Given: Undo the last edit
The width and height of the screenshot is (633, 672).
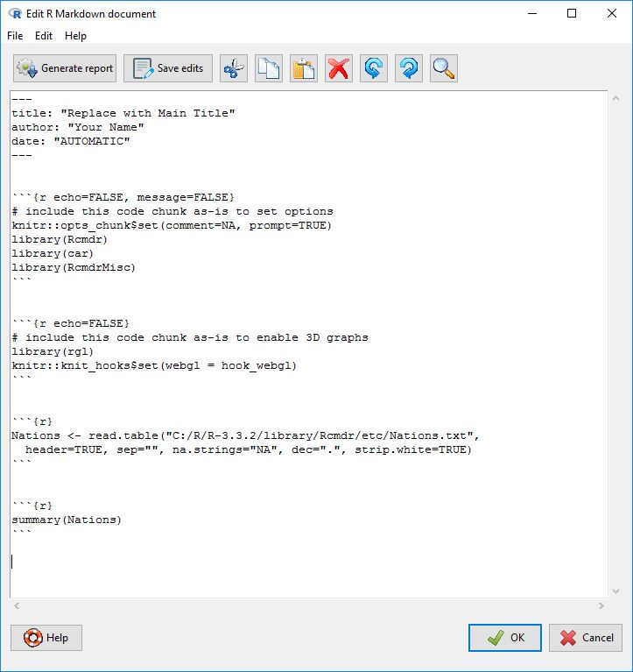Looking at the screenshot, I should coord(374,68).
